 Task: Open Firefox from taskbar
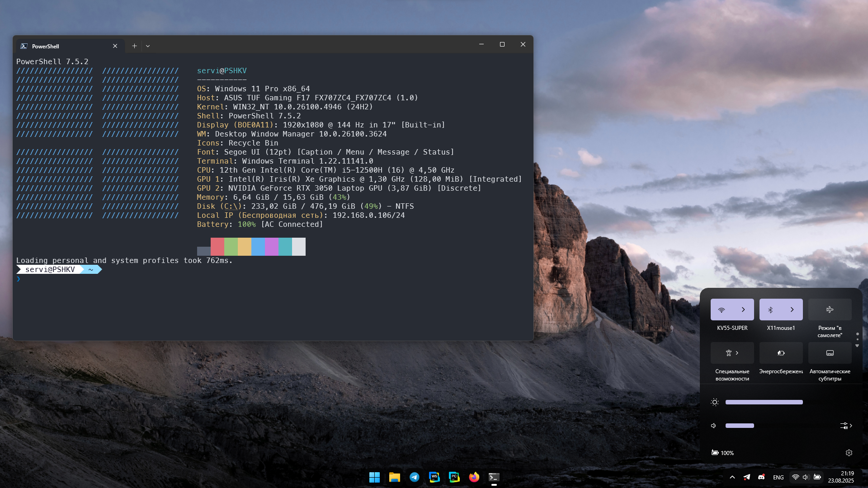coord(474,477)
